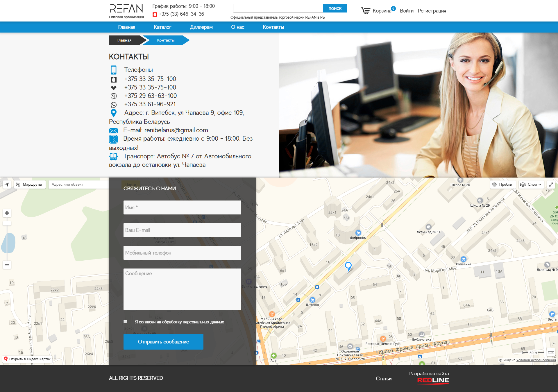Expand the map to fullscreen

(551, 185)
